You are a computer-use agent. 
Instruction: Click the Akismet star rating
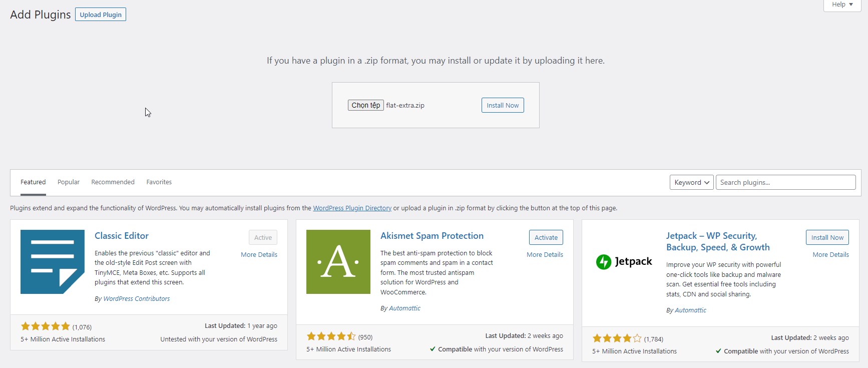[331, 336]
